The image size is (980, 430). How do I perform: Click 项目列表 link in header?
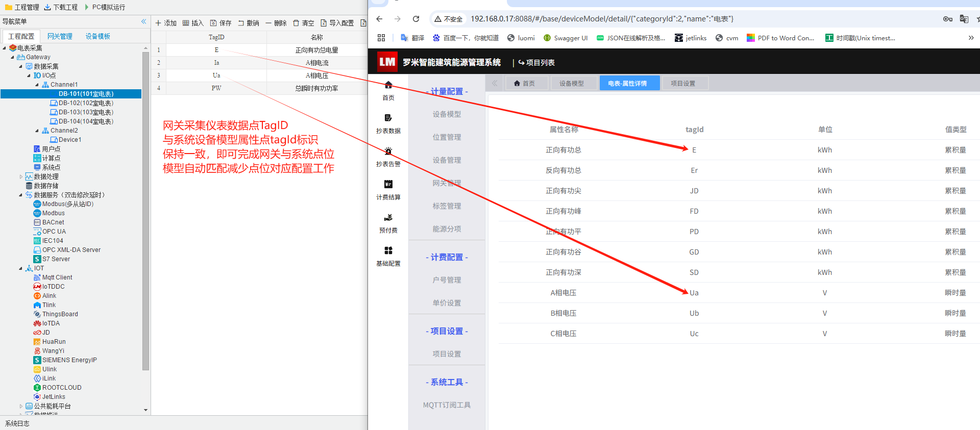point(536,62)
